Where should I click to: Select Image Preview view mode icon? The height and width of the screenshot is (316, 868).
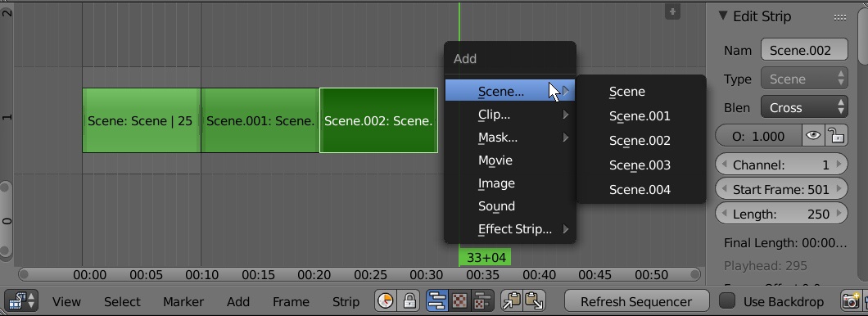click(459, 301)
